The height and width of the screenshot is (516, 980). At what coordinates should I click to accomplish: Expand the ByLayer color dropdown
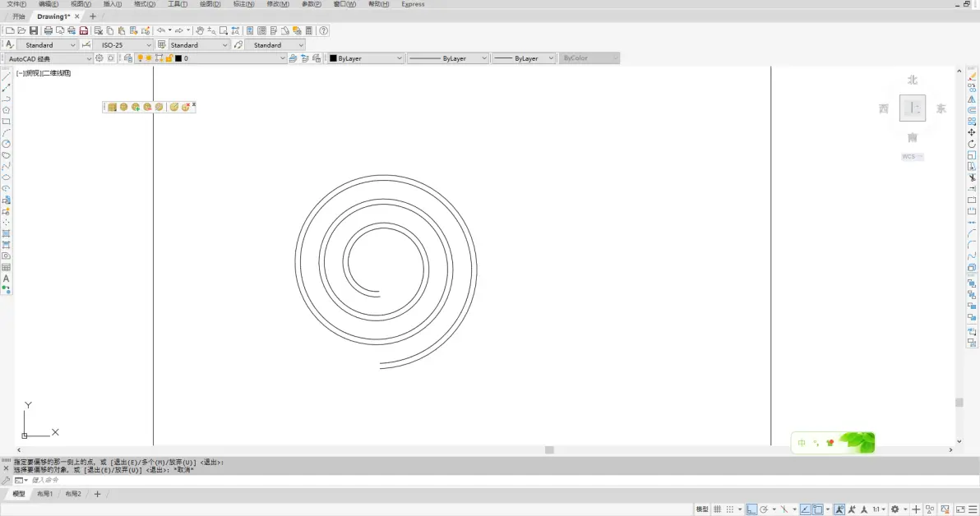tap(366, 58)
